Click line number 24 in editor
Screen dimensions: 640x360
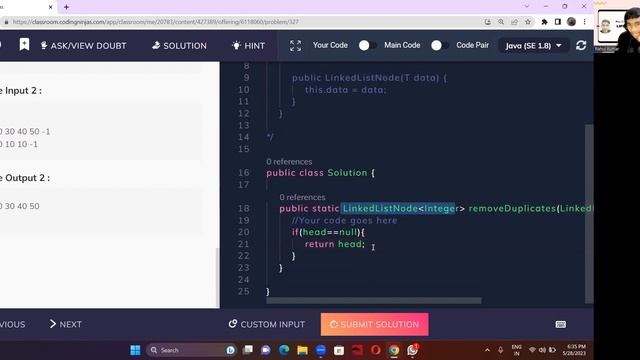pos(244,280)
